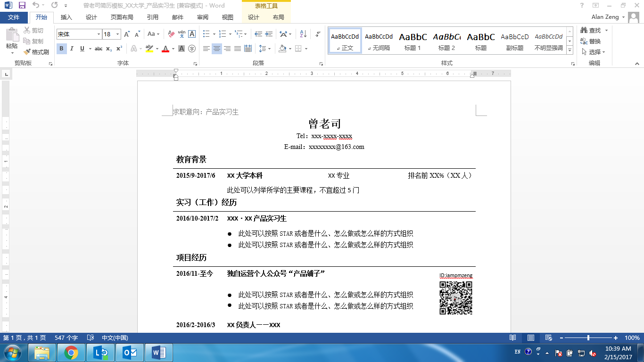Image resolution: width=644 pixels, height=362 pixels.
Task: Click the text highlight color button
Action: [149, 49]
